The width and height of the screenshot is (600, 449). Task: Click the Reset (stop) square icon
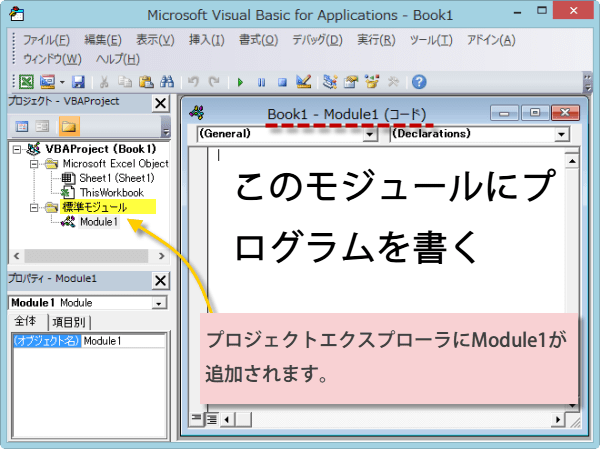pos(282,82)
